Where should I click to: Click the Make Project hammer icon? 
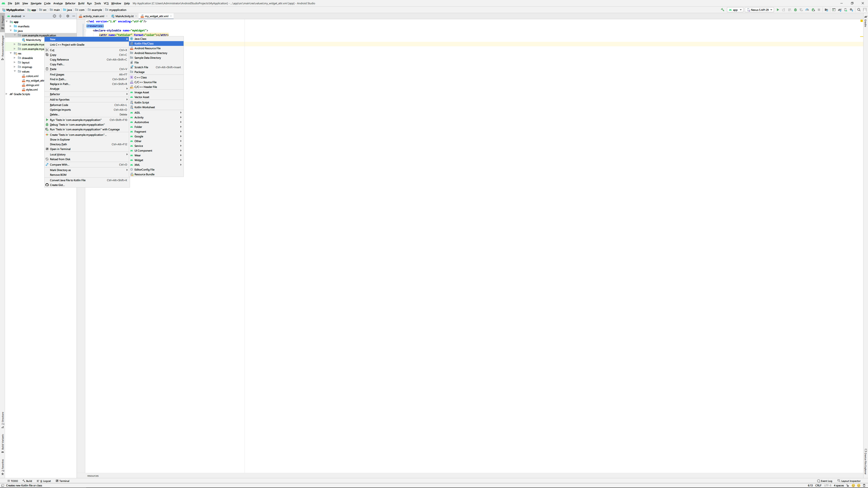[x=722, y=10]
